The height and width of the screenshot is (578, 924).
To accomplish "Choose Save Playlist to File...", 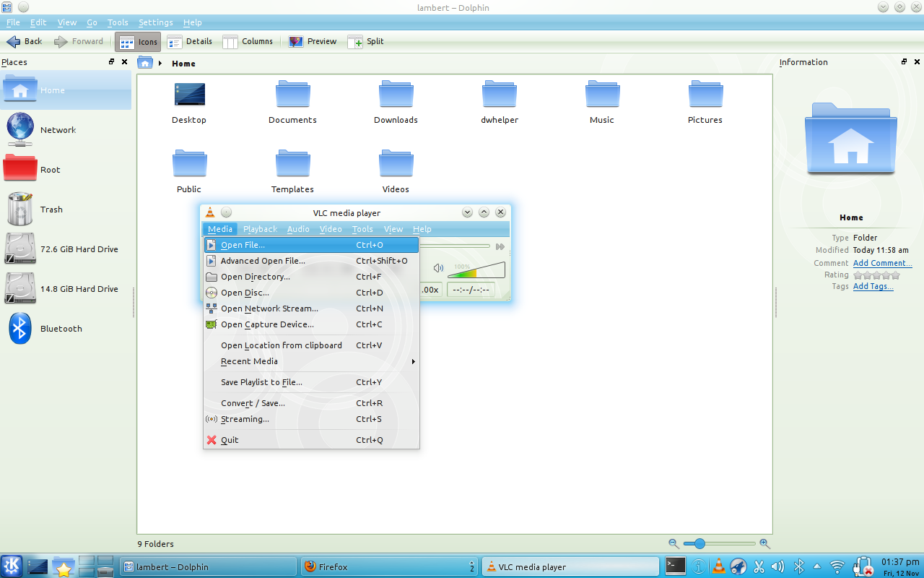I will coord(311,382).
